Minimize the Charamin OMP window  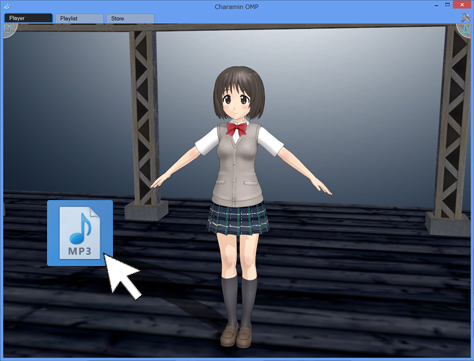pos(437,5)
